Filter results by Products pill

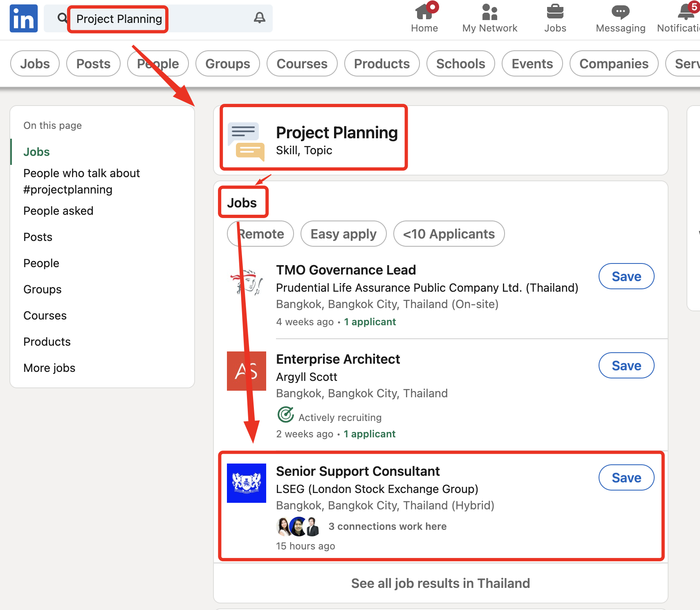click(382, 63)
